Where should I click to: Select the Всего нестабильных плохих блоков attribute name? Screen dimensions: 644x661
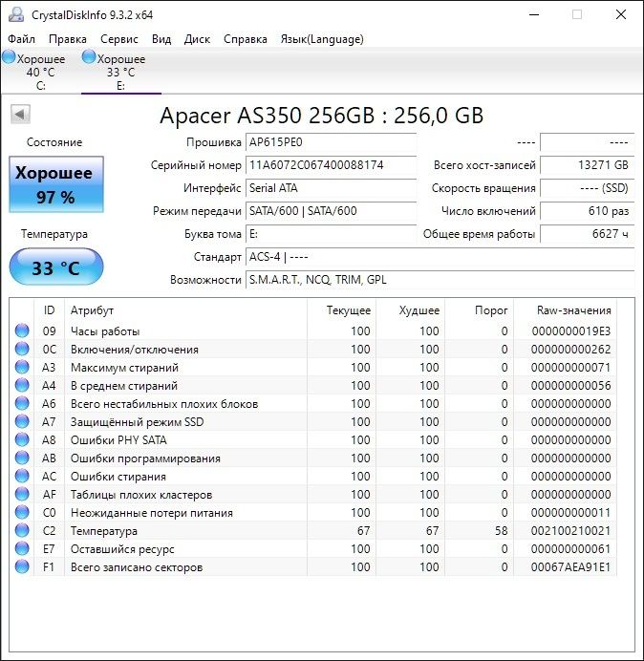click(164, 404)
